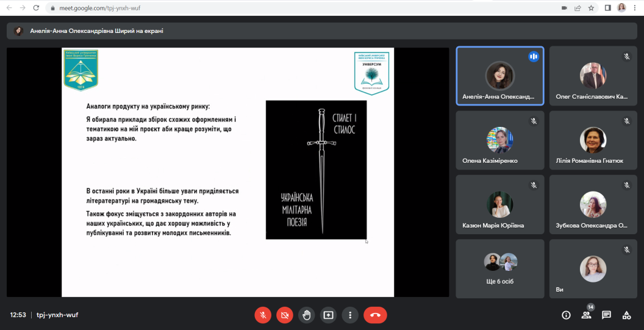
Task: Click the meeting code tpj-ynxh-wuf
Action: point(57,315)
